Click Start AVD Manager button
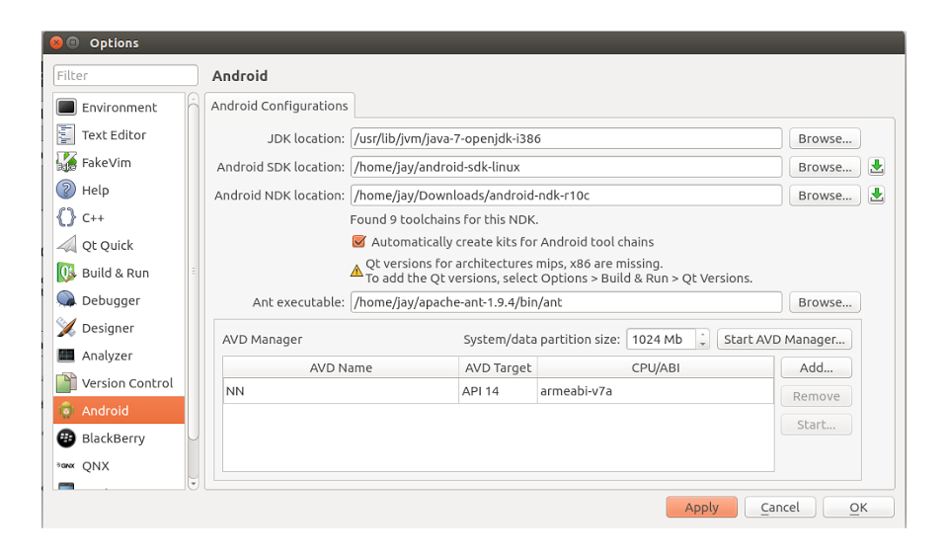948x560 pixels. 784,340
